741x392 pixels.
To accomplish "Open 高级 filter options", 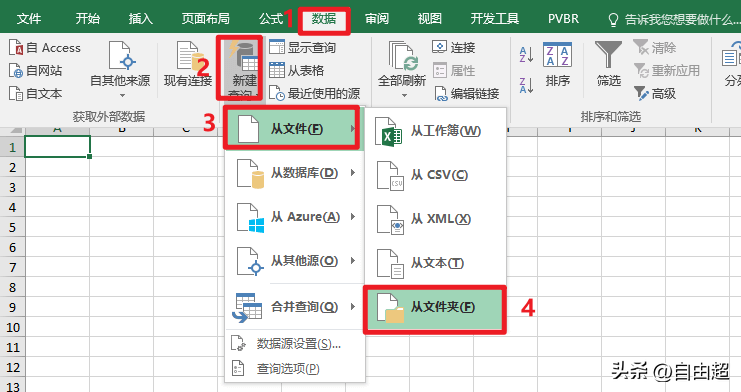I will pos(655,93).
